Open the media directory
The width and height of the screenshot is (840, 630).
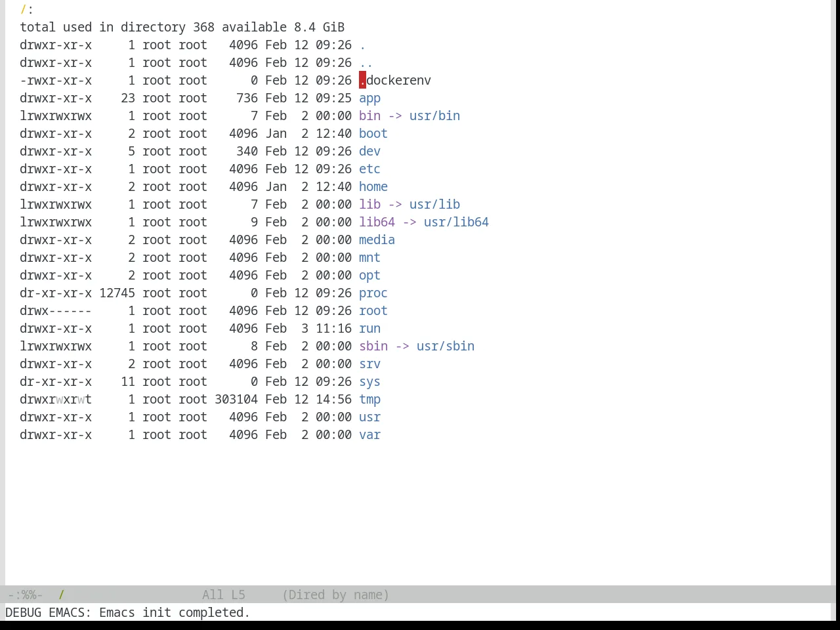tap(377, 240)
